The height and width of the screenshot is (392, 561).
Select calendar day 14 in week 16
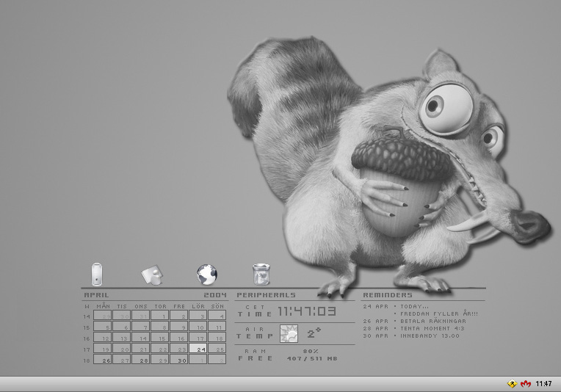click(x=140, y=337)
